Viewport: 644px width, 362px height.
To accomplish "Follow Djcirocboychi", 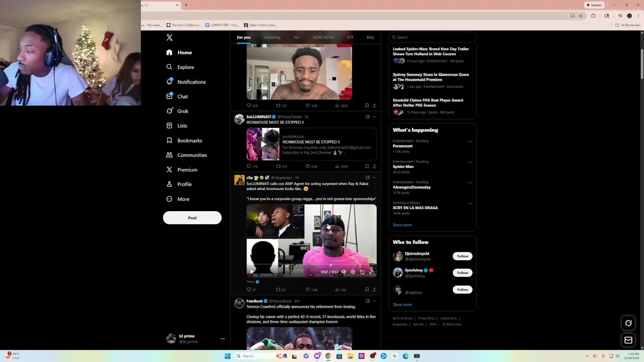I will tap(462, 256).
